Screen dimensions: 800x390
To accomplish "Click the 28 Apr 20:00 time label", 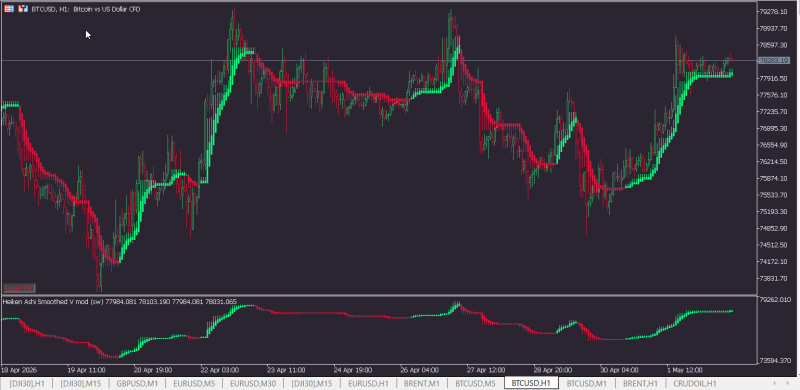I will tap(553, 370).
